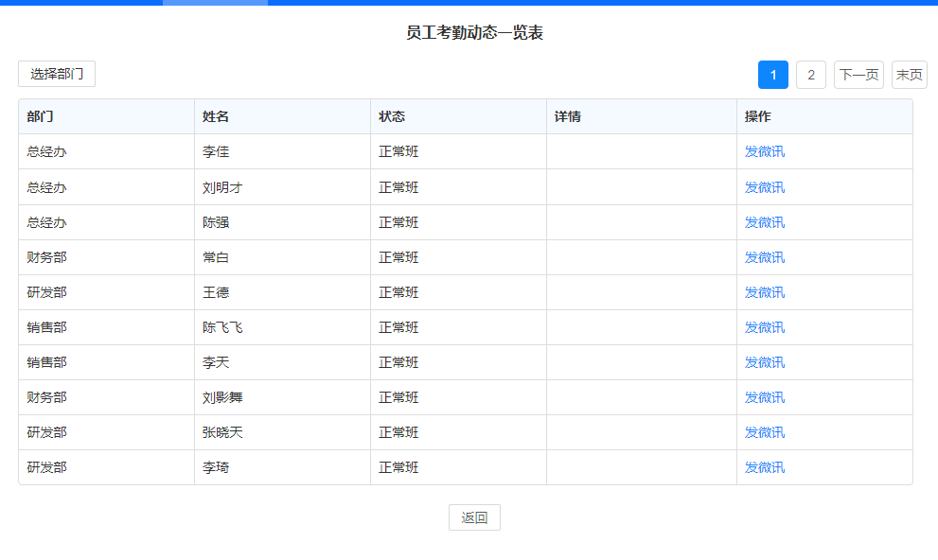Select current page 1 button
The width and height of the screenshot is (938, 560).
[x=772, y=75]
